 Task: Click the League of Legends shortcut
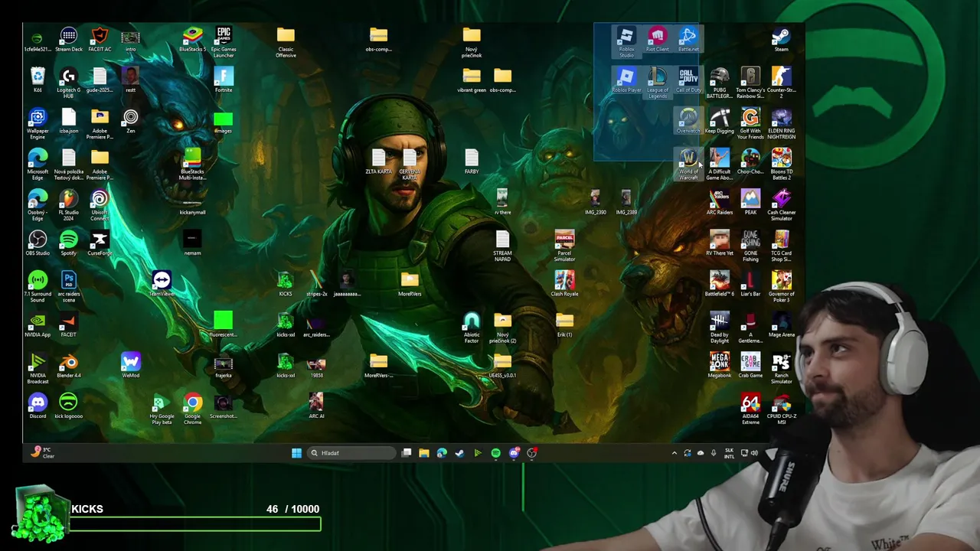pyautogui.click(x=657, y=83)
